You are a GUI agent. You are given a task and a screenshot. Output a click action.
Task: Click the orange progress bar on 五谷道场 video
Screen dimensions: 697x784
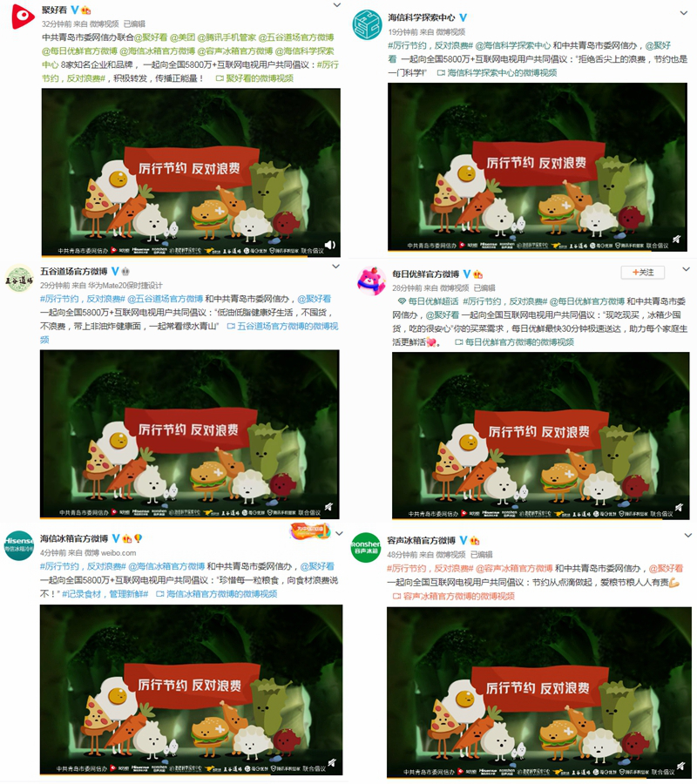[x=190, y=517]
